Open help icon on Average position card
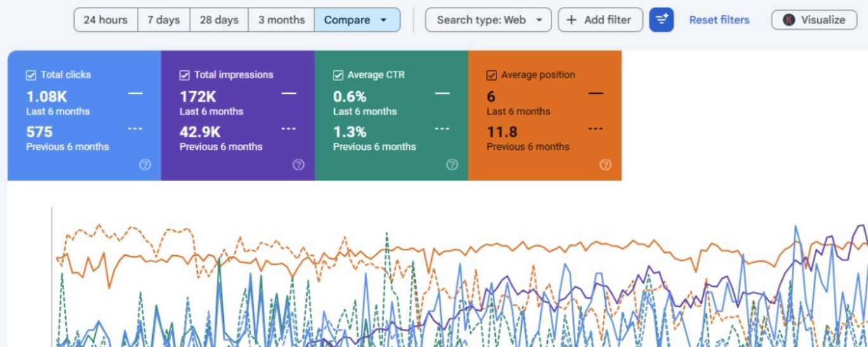The image size is (868, 347). (606, 165)
